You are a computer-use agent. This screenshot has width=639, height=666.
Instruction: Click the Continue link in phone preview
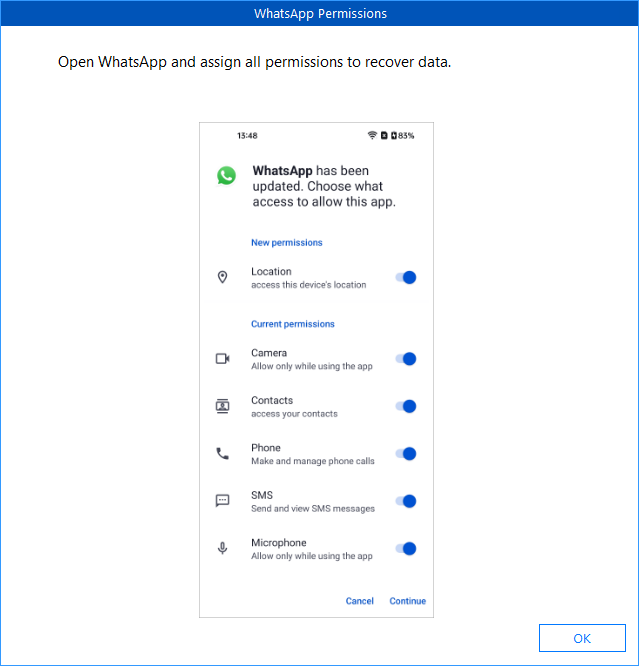408,601
